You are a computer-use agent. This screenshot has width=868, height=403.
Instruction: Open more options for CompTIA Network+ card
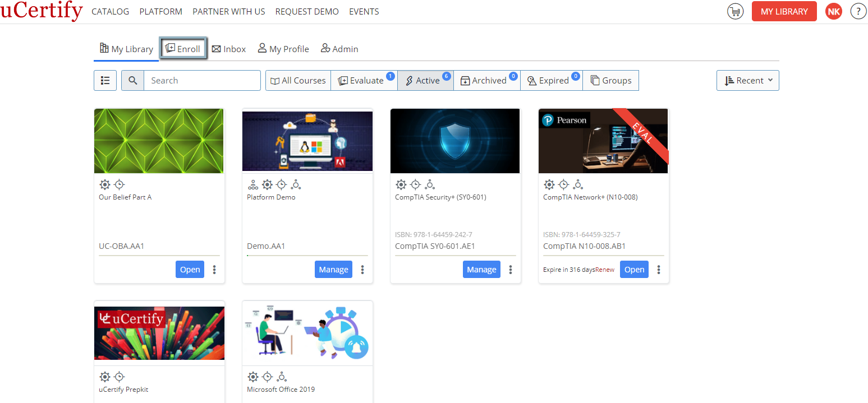[x=659, y=270]
